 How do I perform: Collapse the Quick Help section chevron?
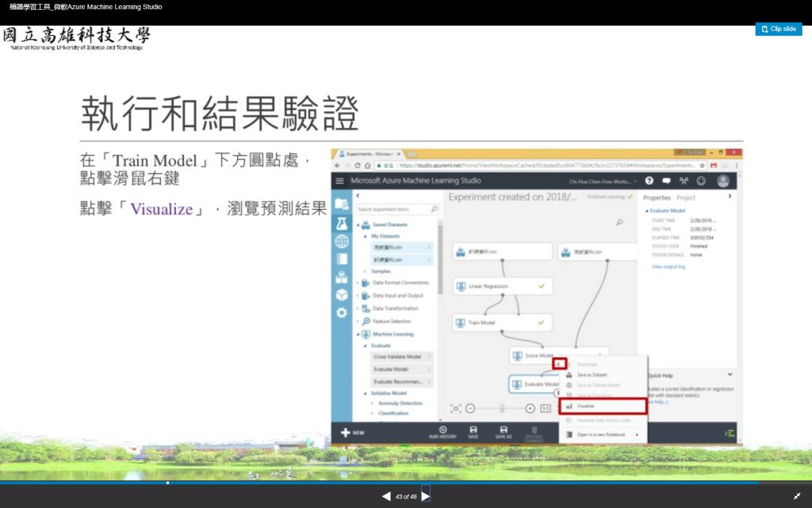pyautogui.click(x=729, y=374)
